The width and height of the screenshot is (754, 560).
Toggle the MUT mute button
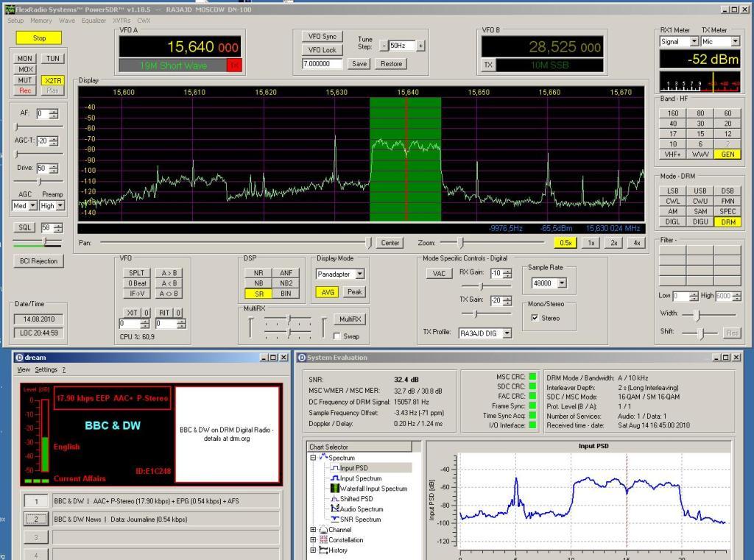click(25, 80)
